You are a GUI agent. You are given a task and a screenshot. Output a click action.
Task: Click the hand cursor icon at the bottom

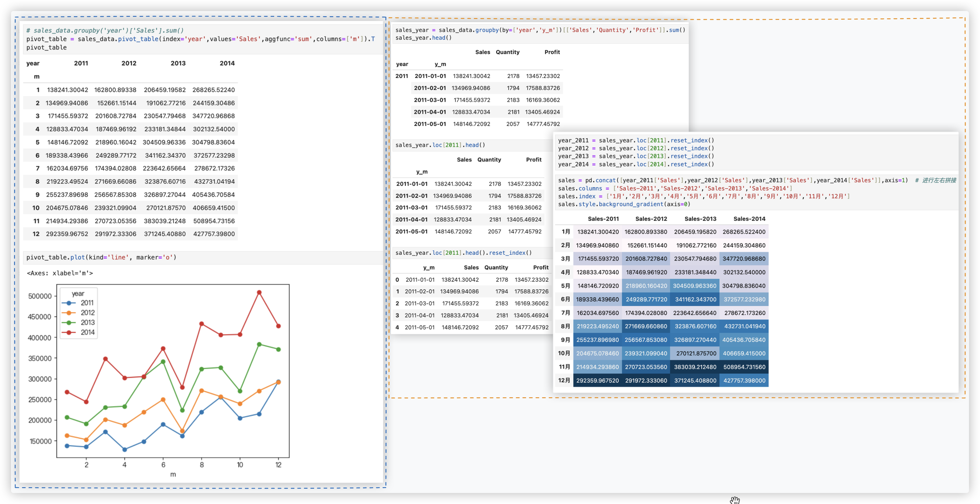pyautogui.click(x=735, y=500)
